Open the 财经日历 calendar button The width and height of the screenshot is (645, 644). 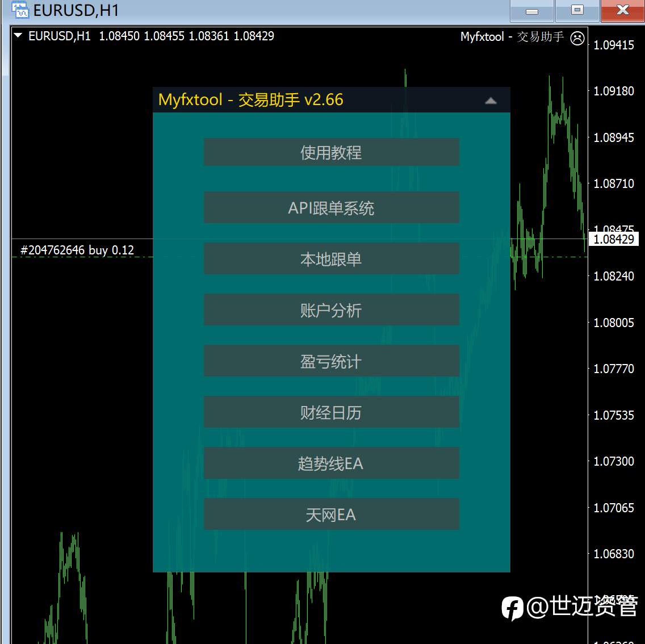[331, 412]
